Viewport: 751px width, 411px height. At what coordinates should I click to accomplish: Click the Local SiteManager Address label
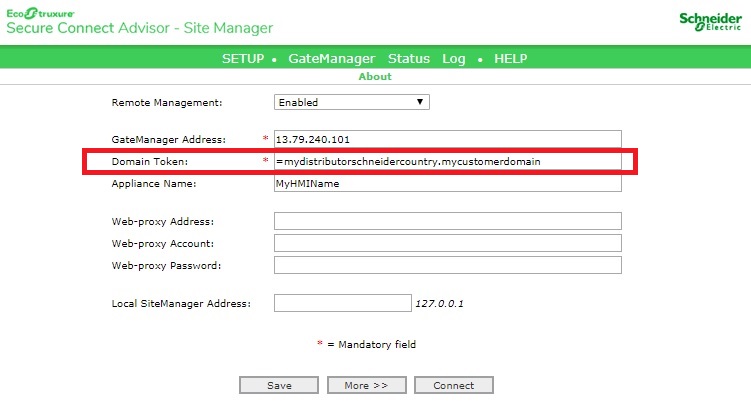coord(181,304)
